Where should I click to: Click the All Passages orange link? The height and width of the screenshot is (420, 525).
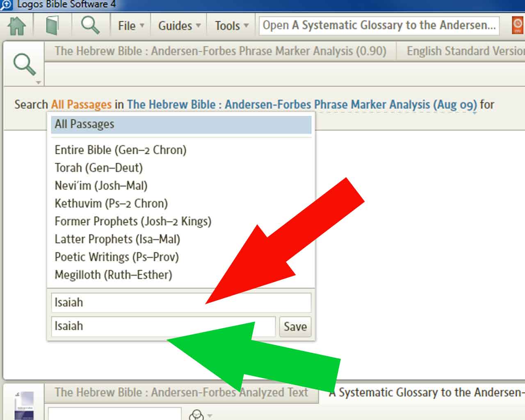coord(81,105)
